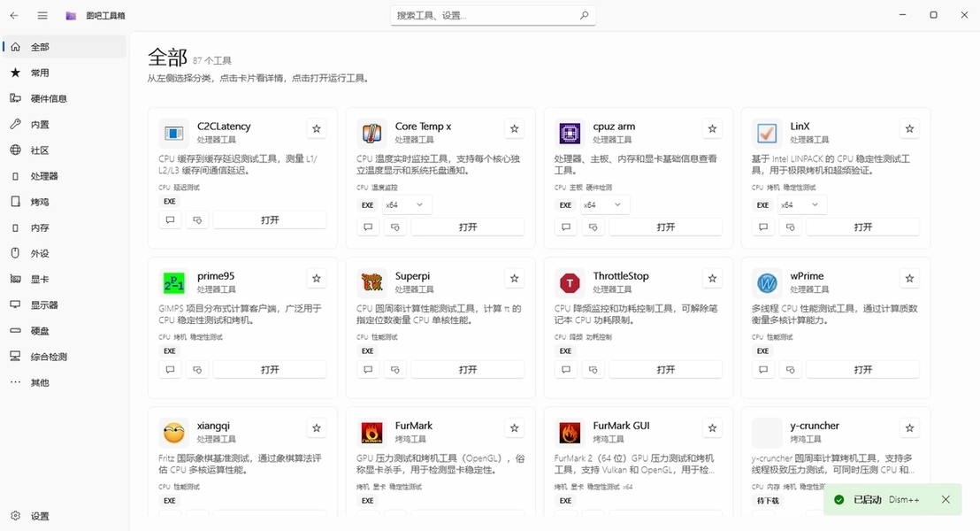This screenshot has width=980, height=531.
Task: Launch cpuz arm with its 打开 button
Action: click(x=666, y=227)
